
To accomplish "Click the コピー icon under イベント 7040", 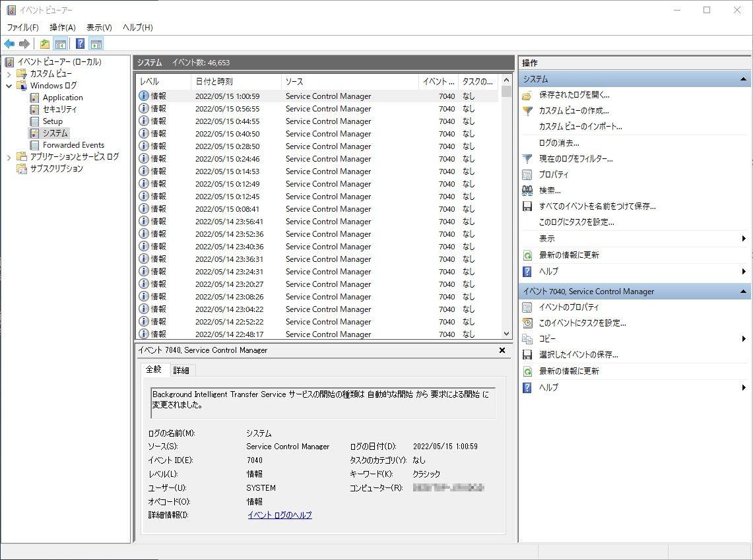I will (528, 338).
